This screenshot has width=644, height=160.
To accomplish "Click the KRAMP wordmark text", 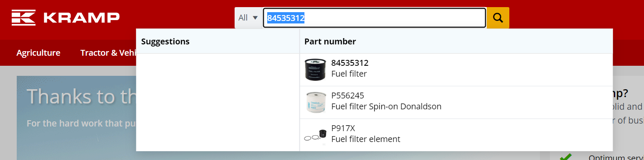I will [81, 18].
